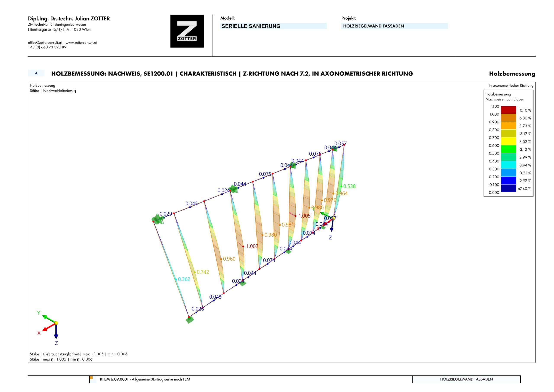Click the green support symbol near 0.024 top

click(x=233, y=189)
